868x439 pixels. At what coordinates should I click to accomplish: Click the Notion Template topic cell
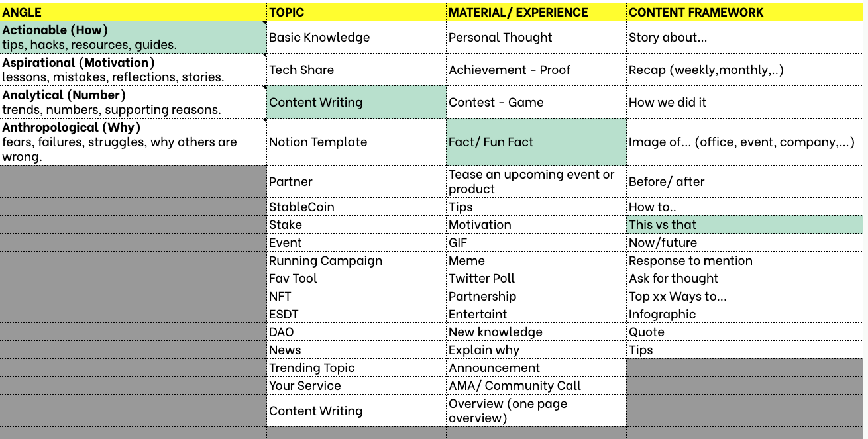click(x=356, y=142)
